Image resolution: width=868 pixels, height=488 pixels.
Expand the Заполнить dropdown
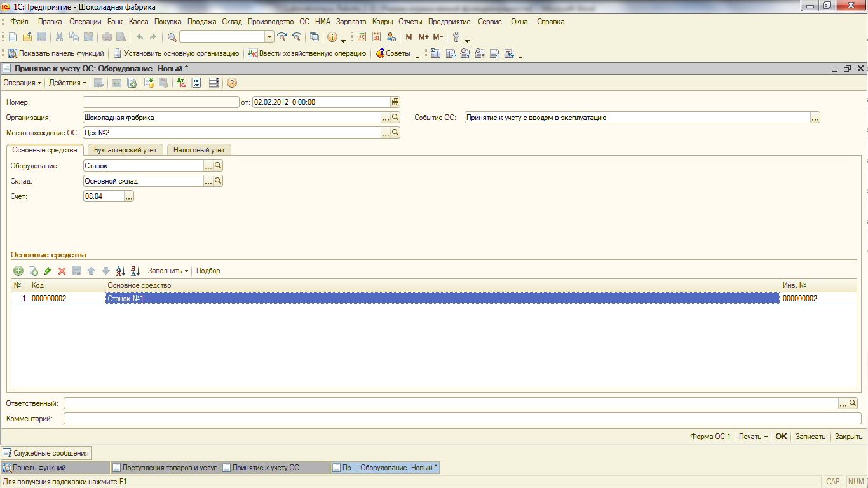coord(168,271)
